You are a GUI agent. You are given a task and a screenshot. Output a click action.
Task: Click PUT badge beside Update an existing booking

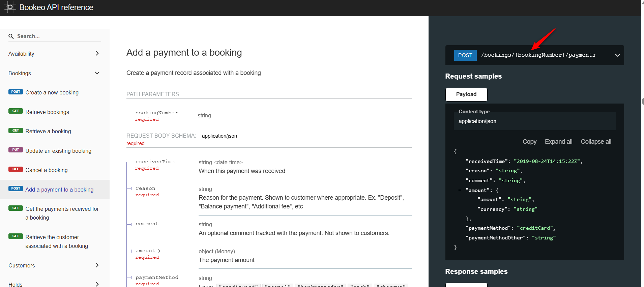coord(16,150)
